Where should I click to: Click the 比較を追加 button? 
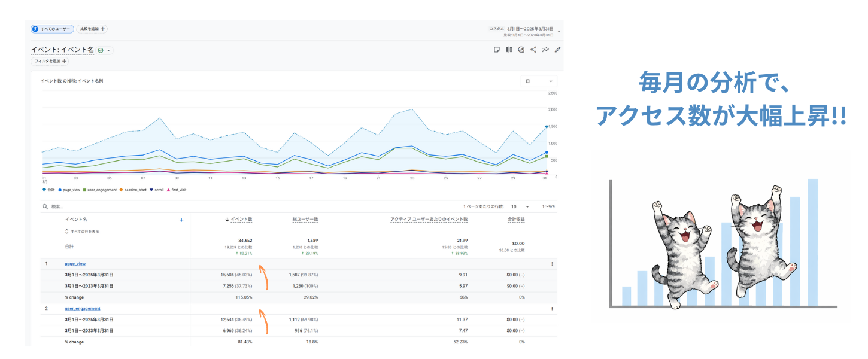point(92,29)
